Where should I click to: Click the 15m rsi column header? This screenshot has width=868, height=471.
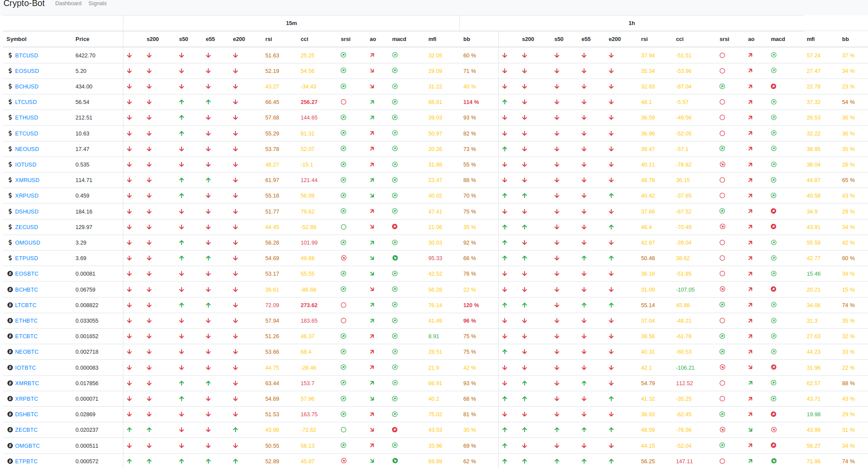[x=269, y=39]
